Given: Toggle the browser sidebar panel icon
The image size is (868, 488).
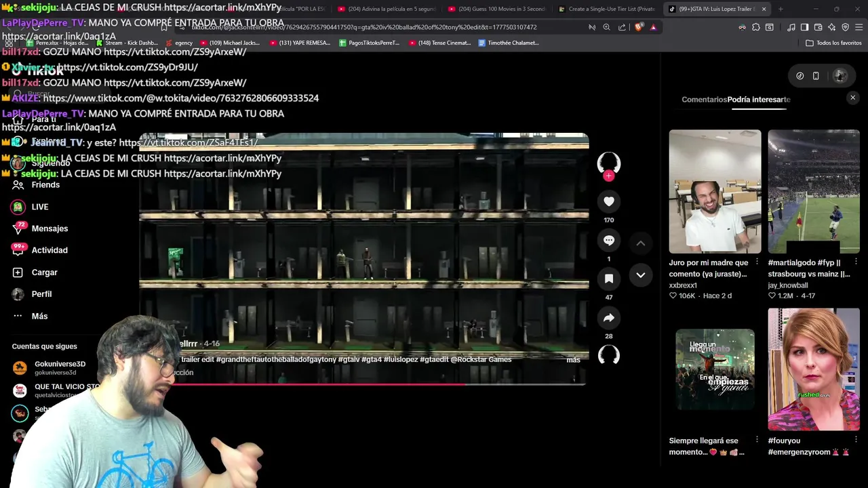Looking at the screenshot, I should pyautogui.click(x=804, y=27).
